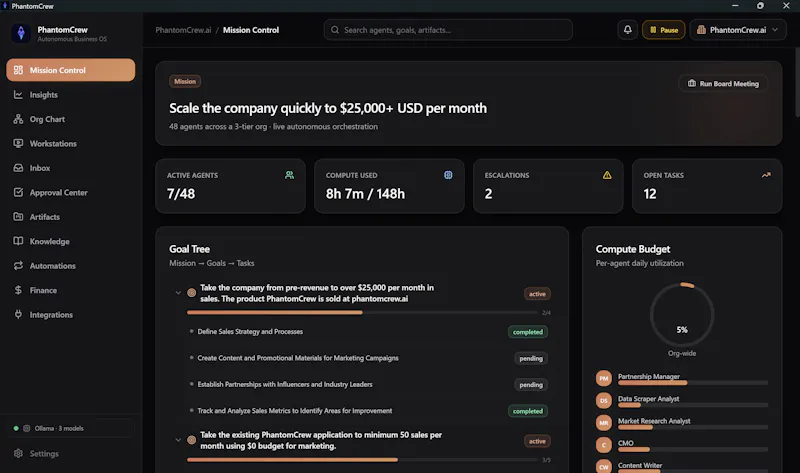
Task: Click active badge on 50 sales goal
Action: (537, 441)
